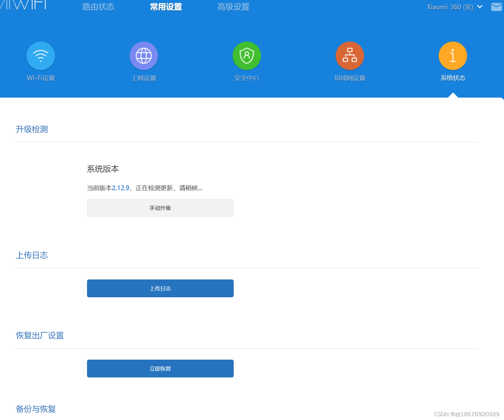Click the 恢复出厂设置 section heading
The height and width of the screenshot is (420, 504).
(40, 335)
